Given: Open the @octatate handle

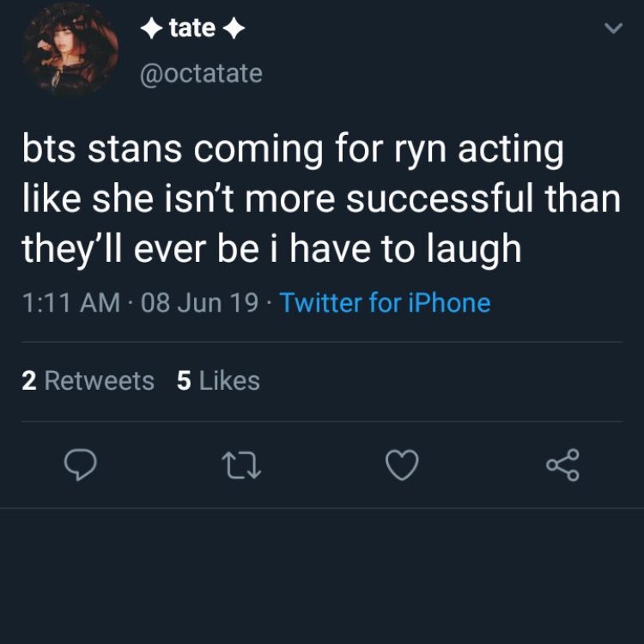Looking at the screenshot, I should 201,74.
